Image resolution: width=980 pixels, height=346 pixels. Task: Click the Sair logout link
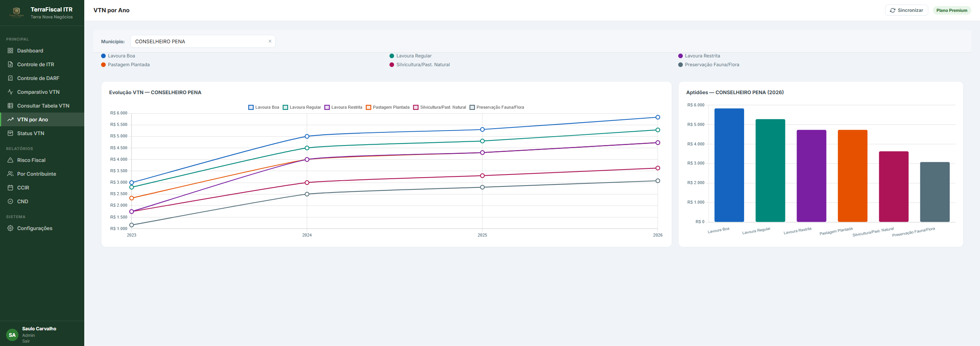click(x=26, y=341)
